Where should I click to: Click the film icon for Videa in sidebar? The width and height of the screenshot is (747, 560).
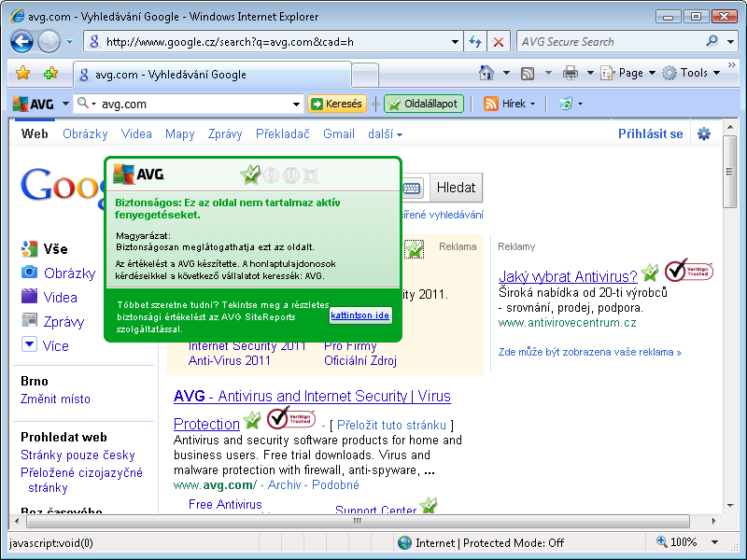(29, 296)
